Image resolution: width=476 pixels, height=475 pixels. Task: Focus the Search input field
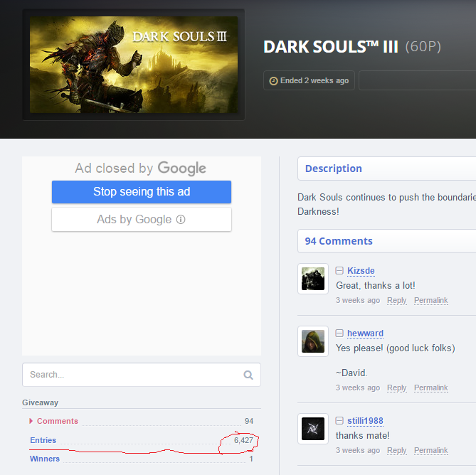click(x=142, y=375)
